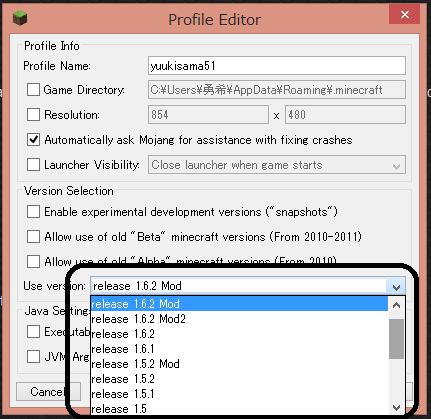
Task: Enable the Resolution checkbox
Action: 33,114
